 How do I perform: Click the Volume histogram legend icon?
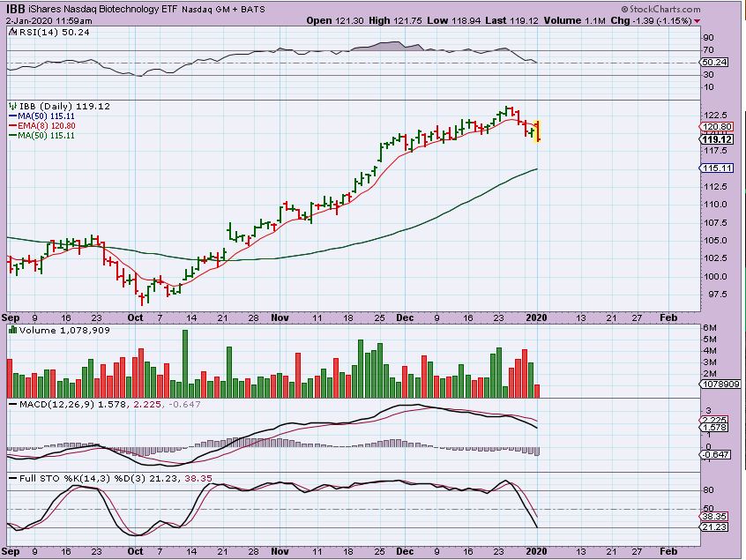(13, 330)
